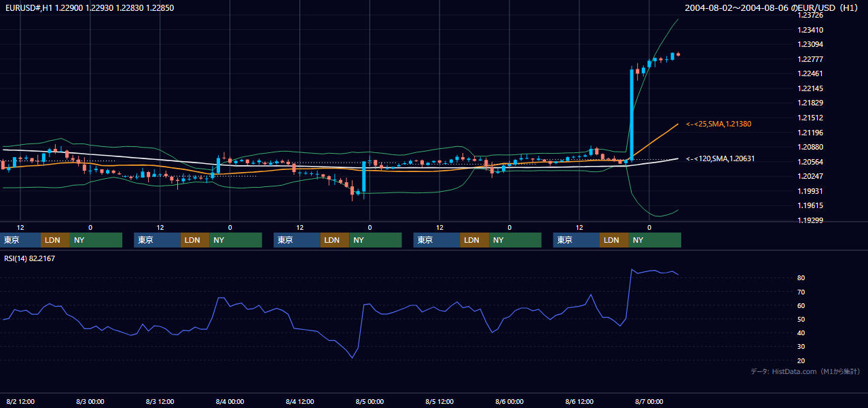868x408 pixels.
Task: Select price label 1.20247
Action: [x=810, y=176]
